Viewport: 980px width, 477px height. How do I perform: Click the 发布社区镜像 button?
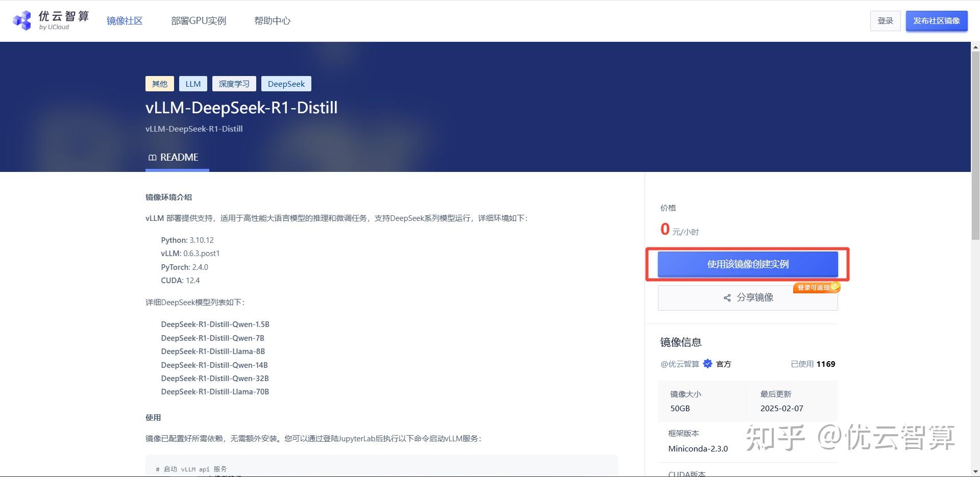936,20
